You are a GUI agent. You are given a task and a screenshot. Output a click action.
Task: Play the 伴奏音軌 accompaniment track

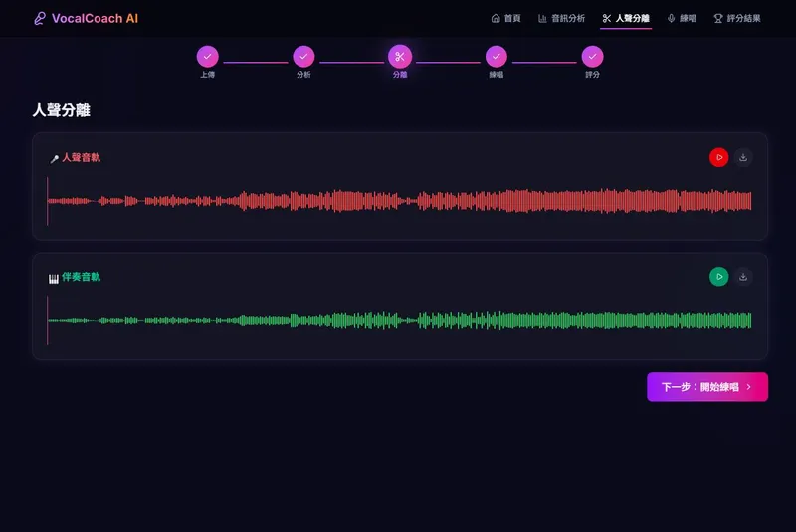pyautogui.click(x=718, y=276)
